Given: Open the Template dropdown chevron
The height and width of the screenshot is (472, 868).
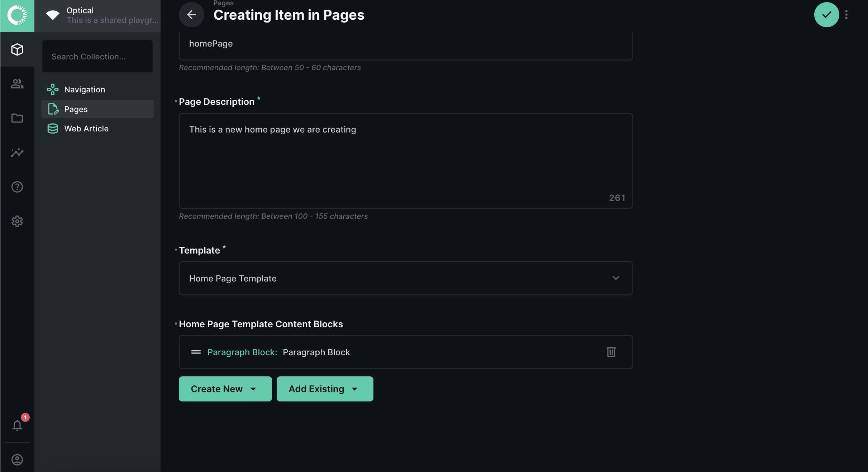Looking at the screenshot, I should (616, 278).
